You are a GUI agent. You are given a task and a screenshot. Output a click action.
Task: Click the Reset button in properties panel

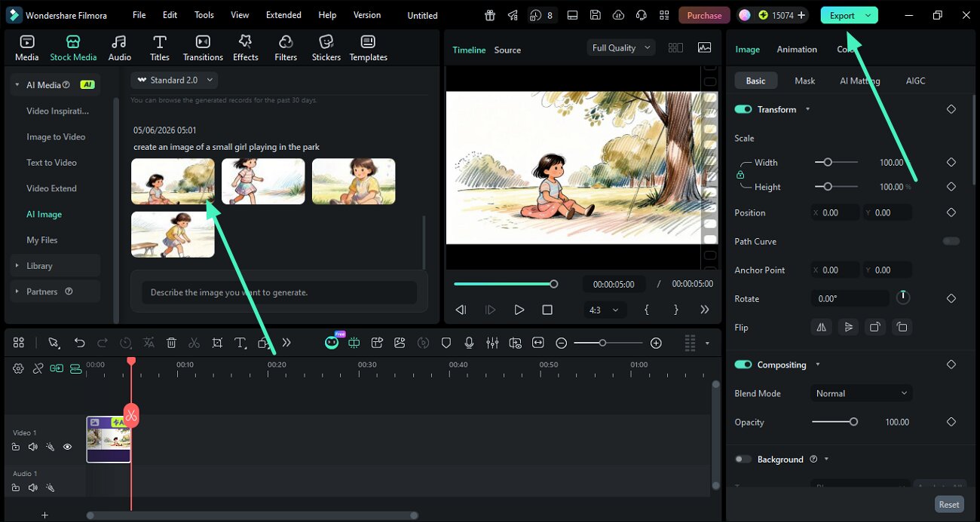pos(949,505)
